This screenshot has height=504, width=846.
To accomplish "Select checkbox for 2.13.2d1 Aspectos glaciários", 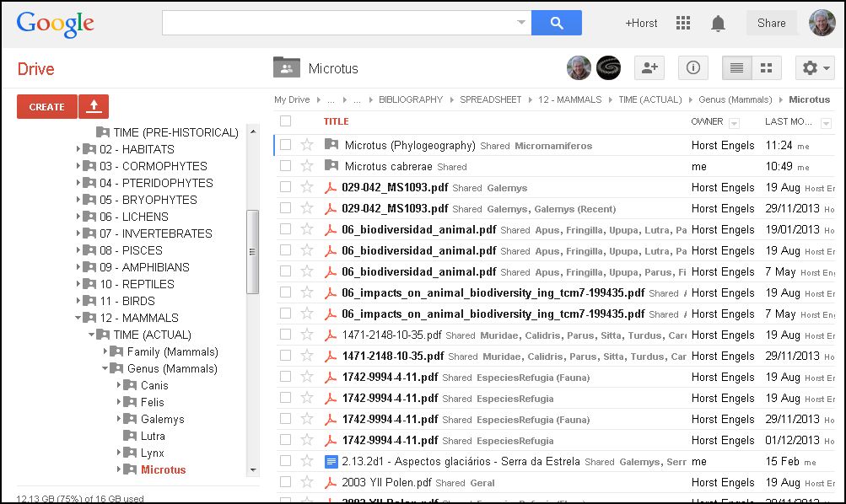I will click(285, 461).
